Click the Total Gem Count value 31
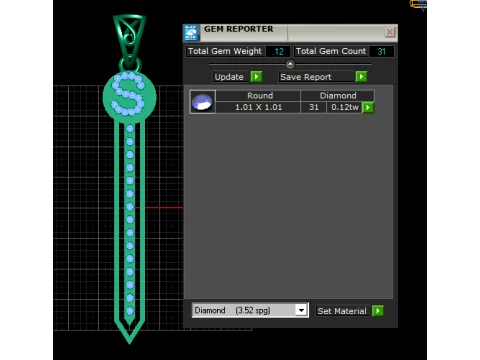 (x=382, y=51)
